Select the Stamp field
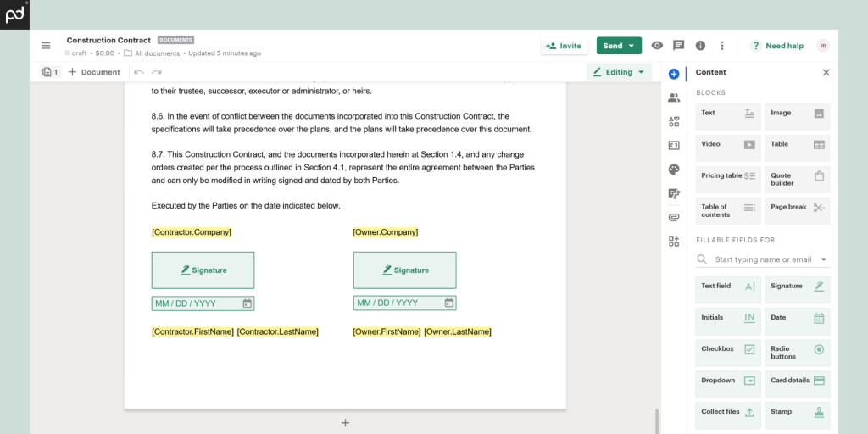868x434 pixels. (797, 415)
